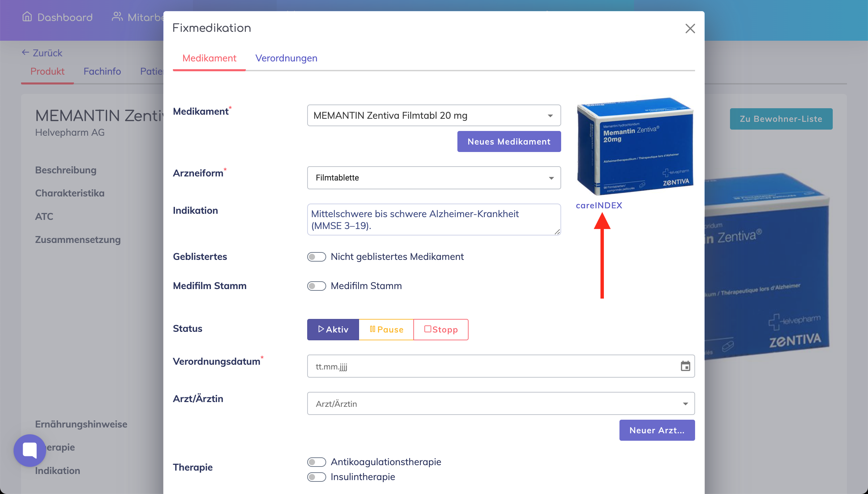This screenshot has width=868, height=494.
Task: Switch to the Verordnungen tab
Action: click(286, 58)
